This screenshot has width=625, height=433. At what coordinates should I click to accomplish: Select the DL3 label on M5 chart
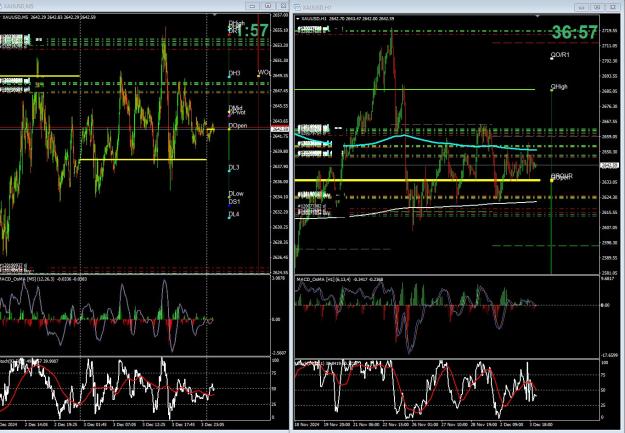(234, 167)
